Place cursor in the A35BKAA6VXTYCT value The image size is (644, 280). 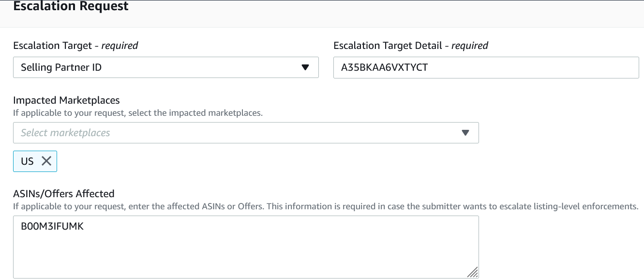384,67
